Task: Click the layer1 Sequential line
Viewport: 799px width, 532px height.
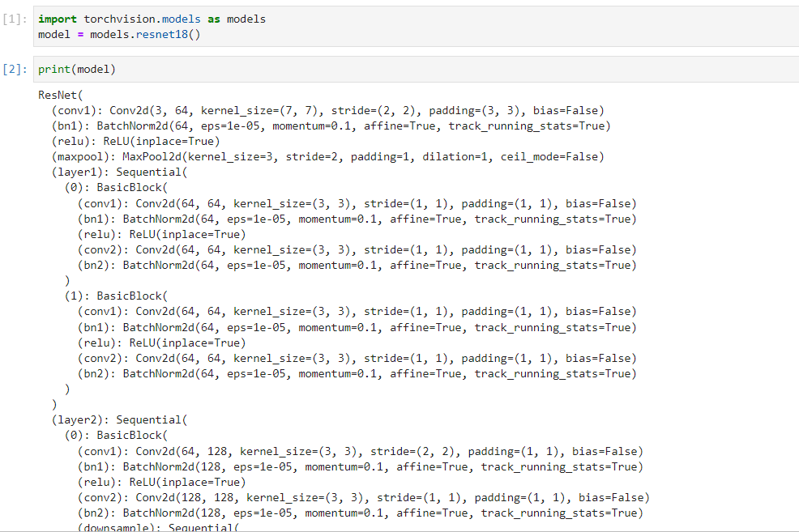Action: tap(105, 172)
